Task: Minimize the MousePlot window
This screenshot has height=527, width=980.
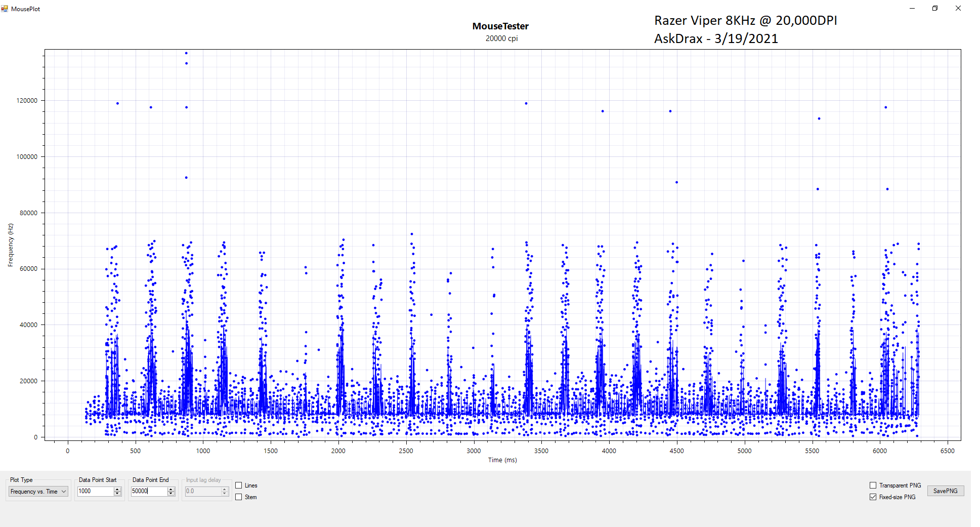Action: coord(912,9)
